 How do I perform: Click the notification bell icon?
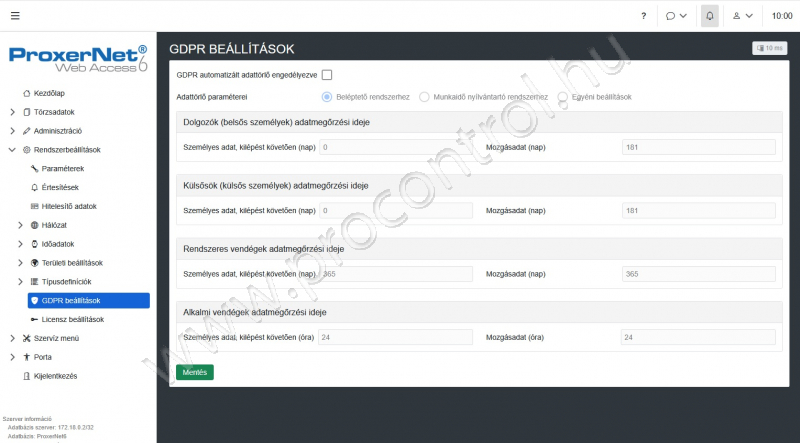click(710, 16)
